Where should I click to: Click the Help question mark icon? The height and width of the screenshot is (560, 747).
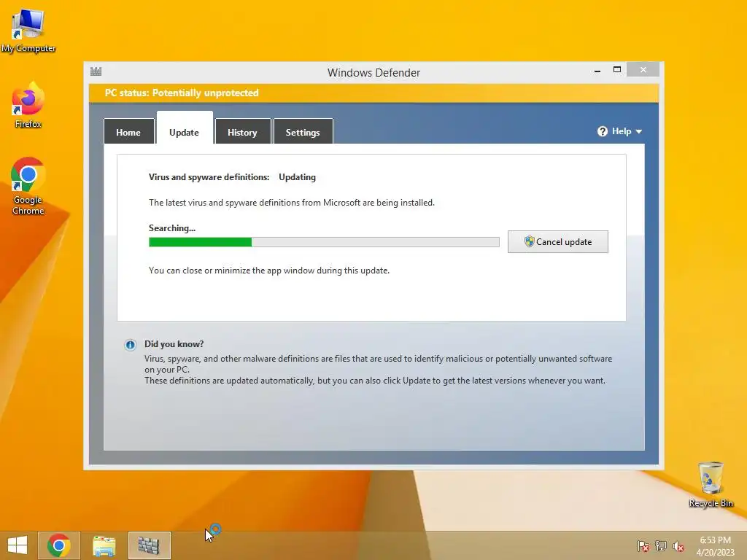[x=602, y=131]
